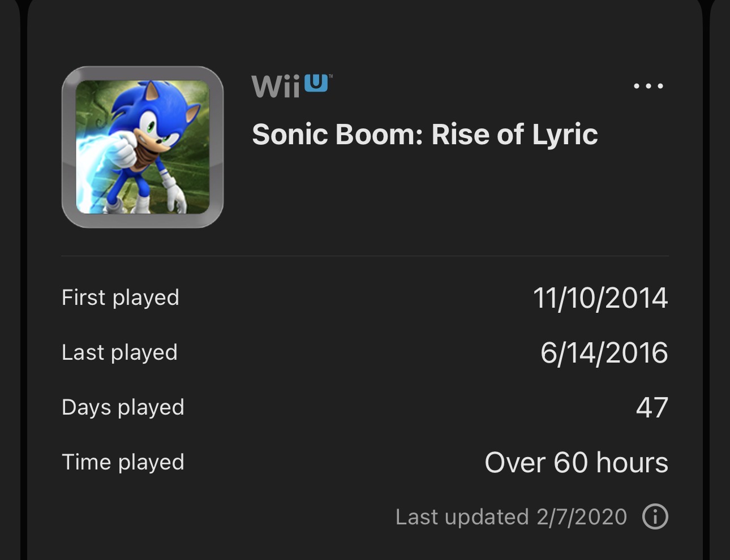730x560 pixels.
Task: Click the divider line under game header
Action: click(365, 256)
